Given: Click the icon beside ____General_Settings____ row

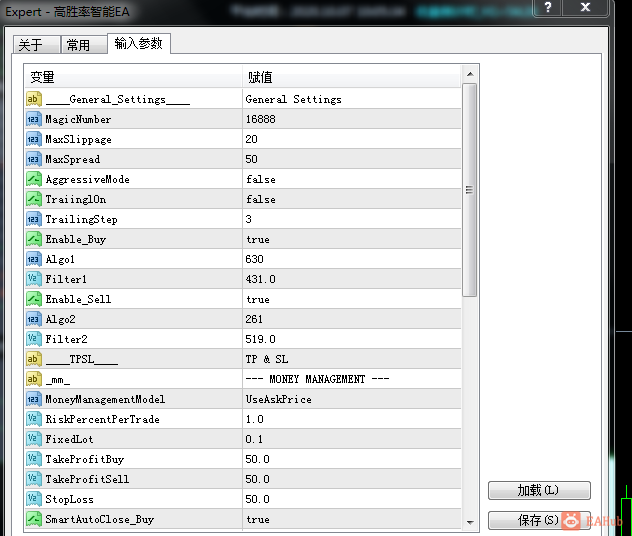Looking at the screenshot, I should pyautogui.click(x=34, y=99).
